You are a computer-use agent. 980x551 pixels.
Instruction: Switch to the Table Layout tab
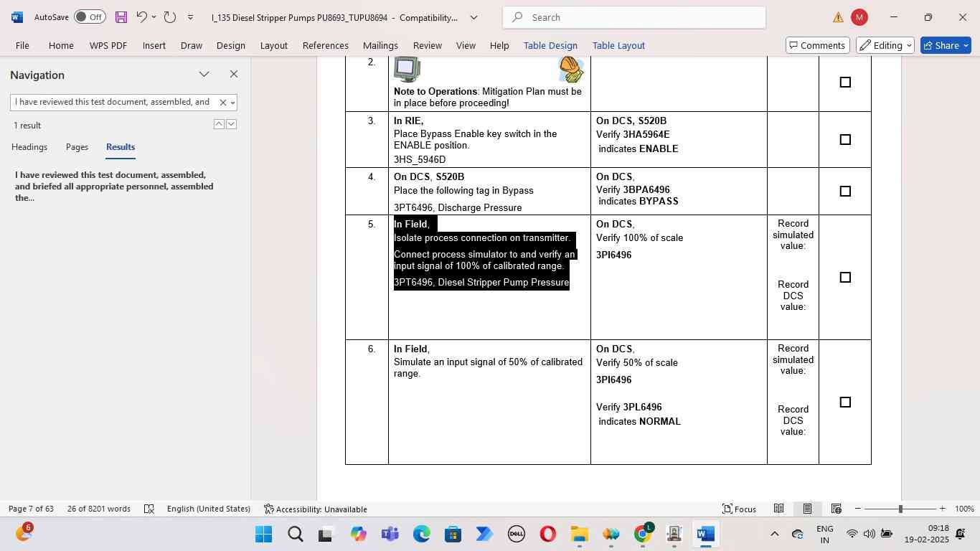click(x=618, y=45)
